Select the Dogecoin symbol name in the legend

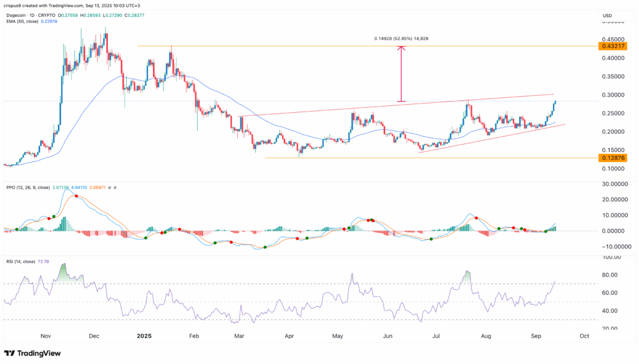coord(16,15)
